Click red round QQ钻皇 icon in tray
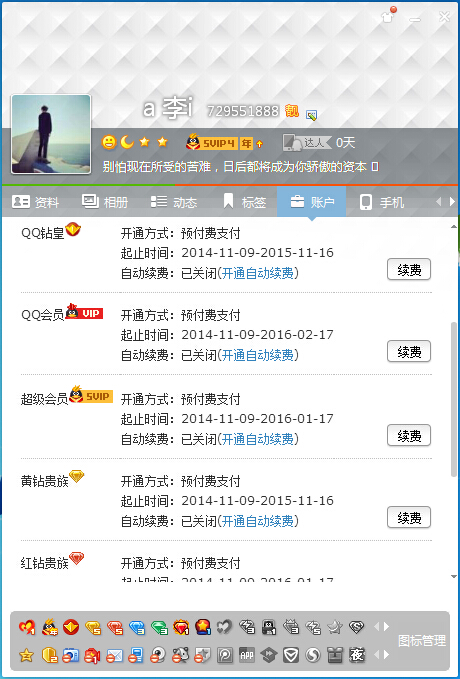 click(x=71, y=627)
